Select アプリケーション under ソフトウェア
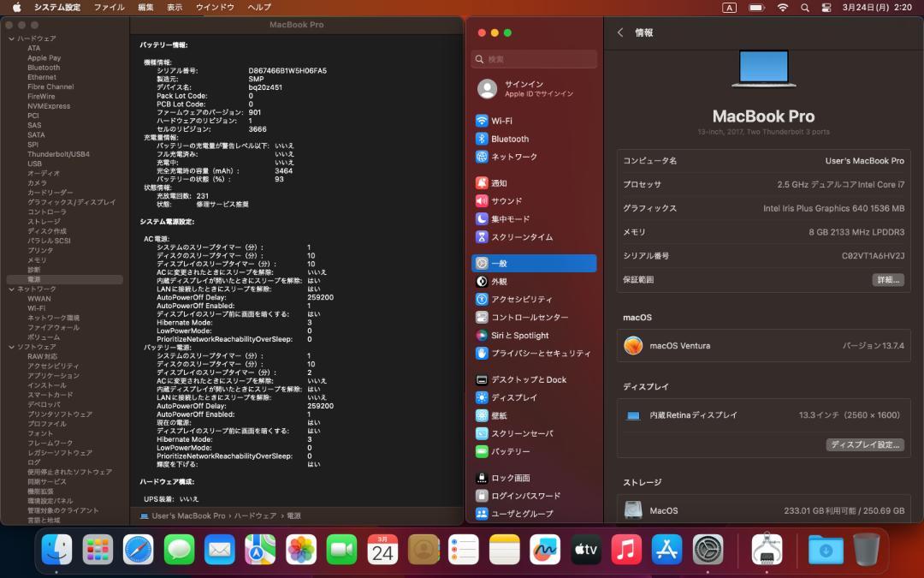Screen dimensions: 924x578 [53, 376]
